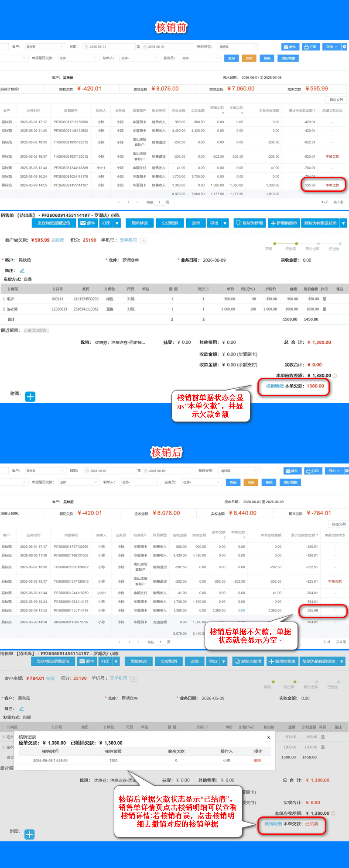Click small icon beside 无手机号 in 核销后 order

[134, 678]
